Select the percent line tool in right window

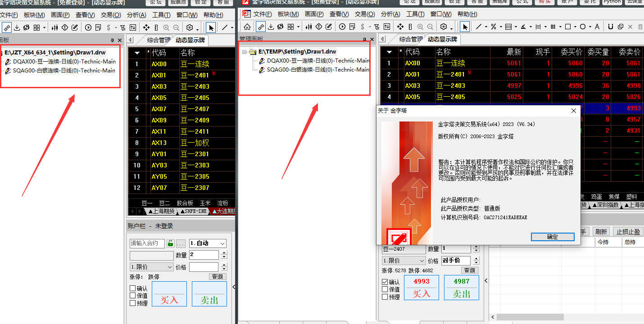click(494, 27)
